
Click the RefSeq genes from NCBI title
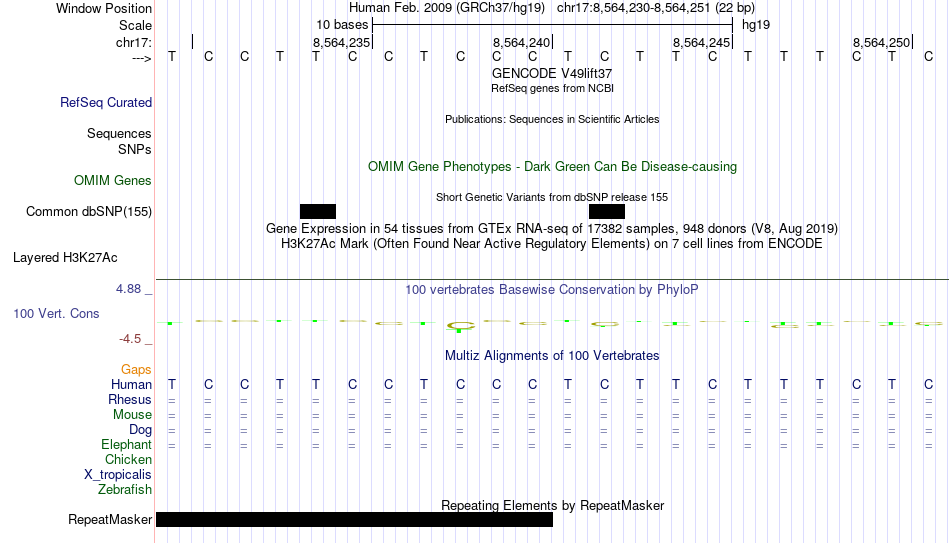pyautogui.click(x=553, y=88)
